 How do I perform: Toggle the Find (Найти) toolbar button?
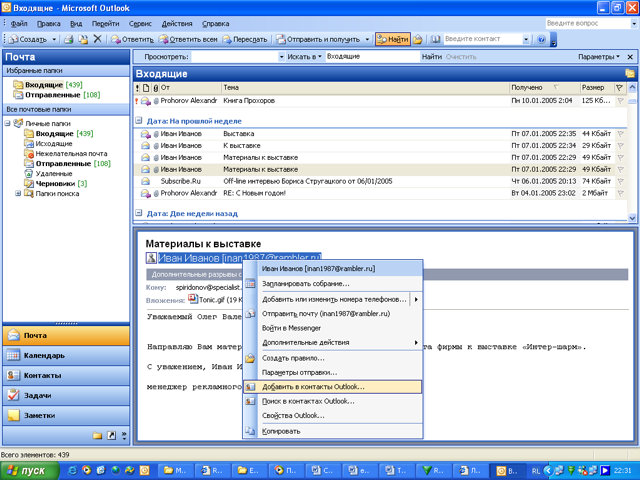click(x=393, y=39)
